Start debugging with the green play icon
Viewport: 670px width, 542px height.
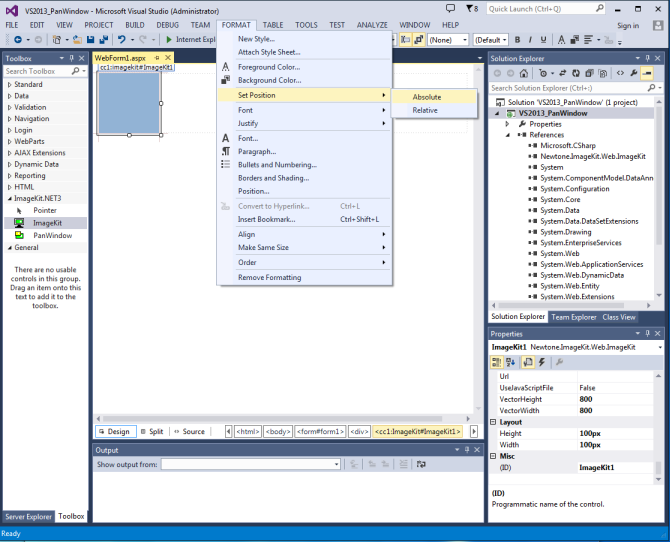click(x=169, y=40)
